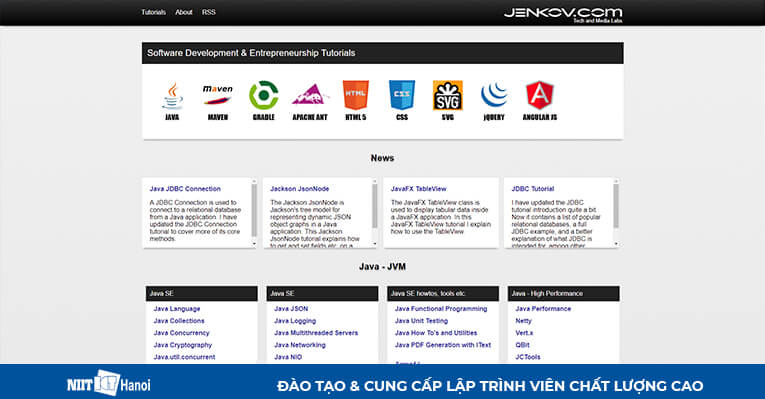Open the Java NIO link

point(288,357)
